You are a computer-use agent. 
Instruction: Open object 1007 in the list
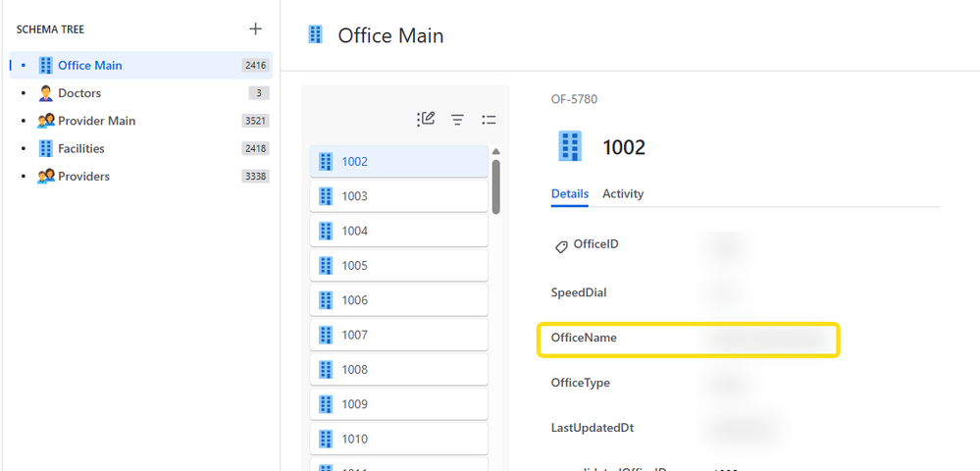(398, 335)
